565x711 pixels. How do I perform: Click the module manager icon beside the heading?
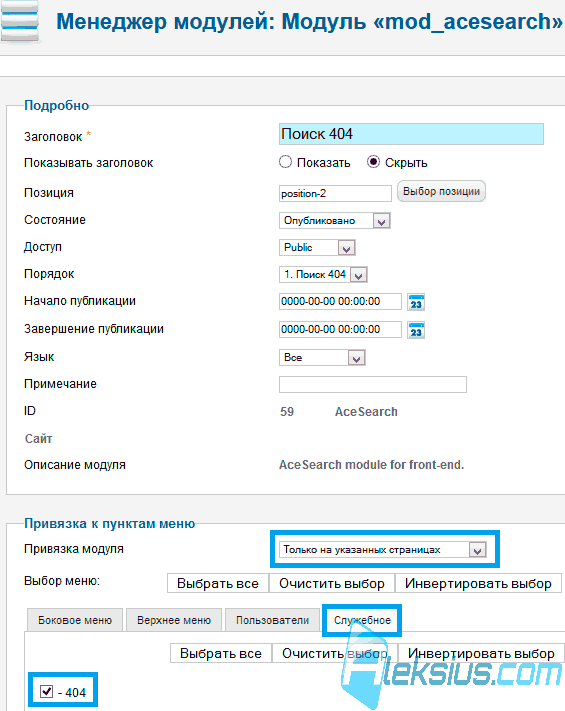(19, 21)
